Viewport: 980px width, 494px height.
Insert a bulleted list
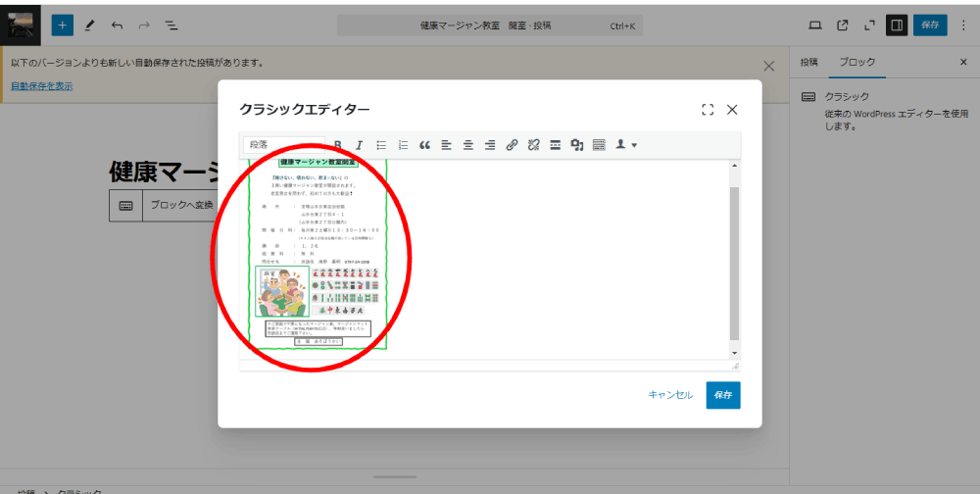(x=381, y=145)
